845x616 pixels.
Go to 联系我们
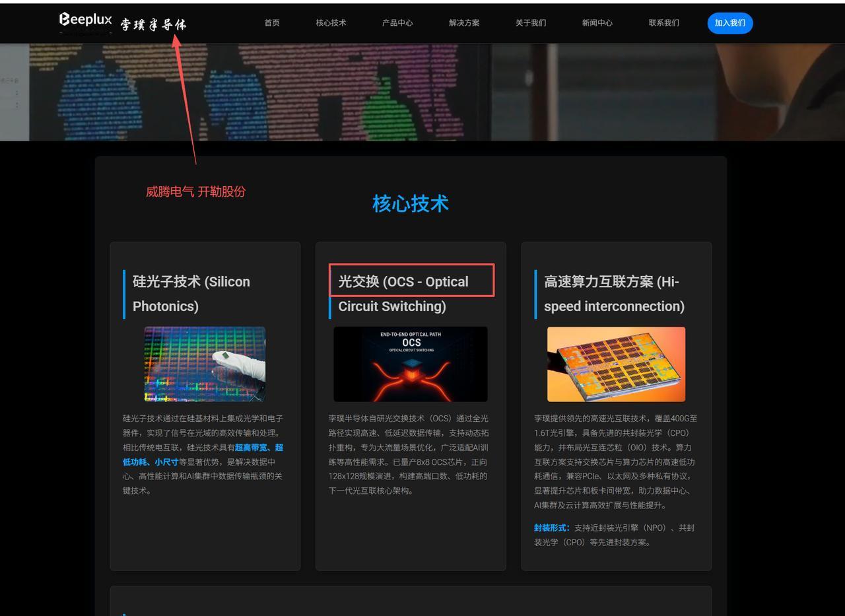663,22
